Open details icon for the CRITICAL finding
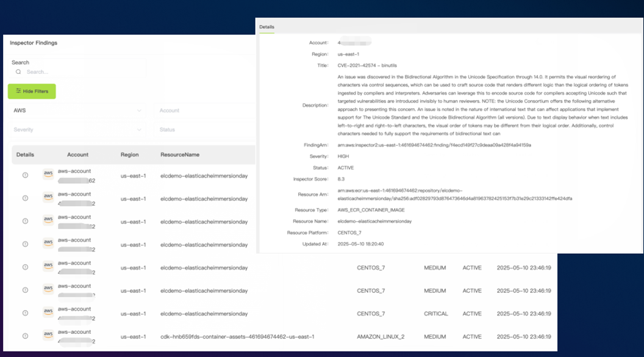This screenshot has width=644, height=357. click(25, 314)
